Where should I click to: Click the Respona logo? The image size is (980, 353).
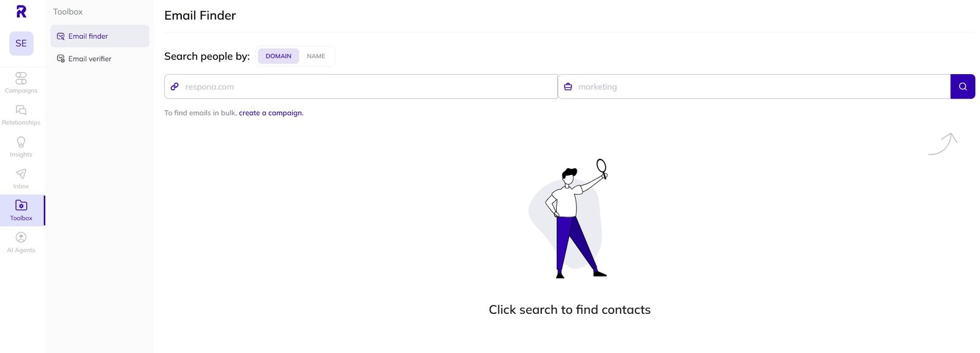[x=21, y=12]
